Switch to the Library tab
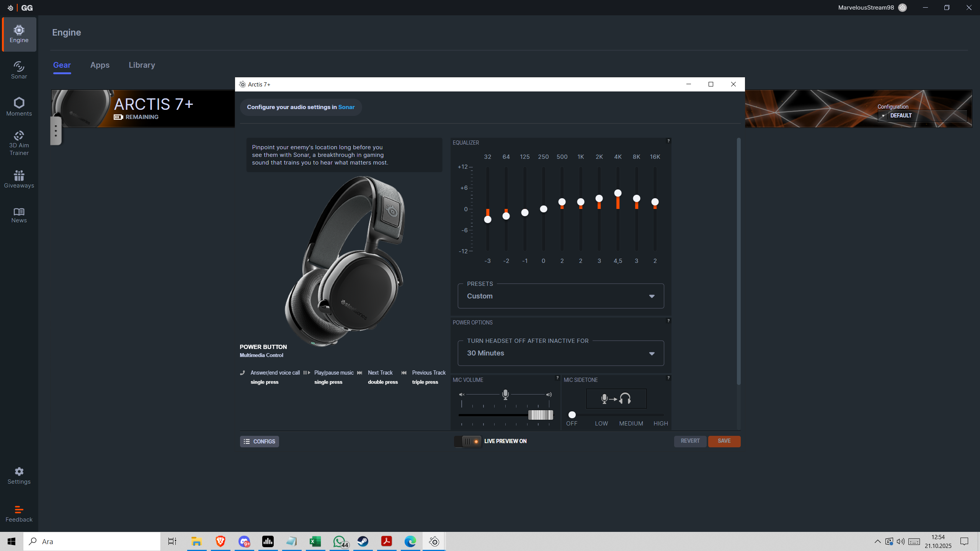This screenshot has height=551, width=980. pos(142,65)
